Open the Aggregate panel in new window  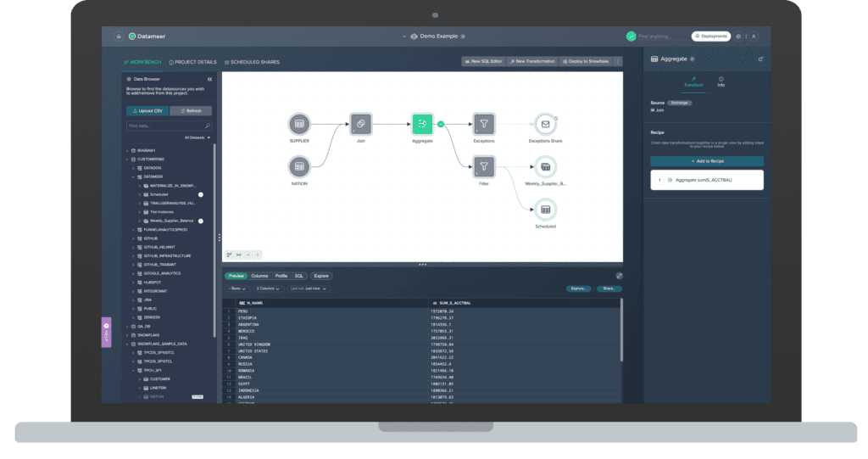(759, 59)
